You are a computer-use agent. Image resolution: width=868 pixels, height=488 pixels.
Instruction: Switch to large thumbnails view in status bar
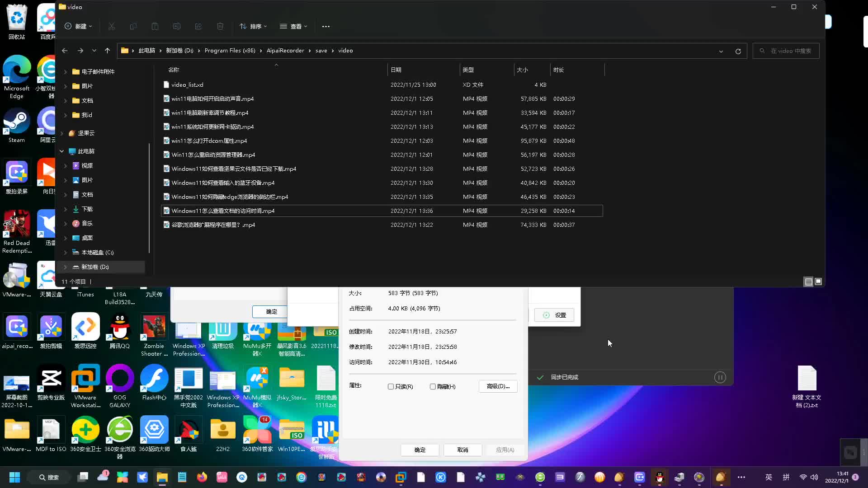818,282
